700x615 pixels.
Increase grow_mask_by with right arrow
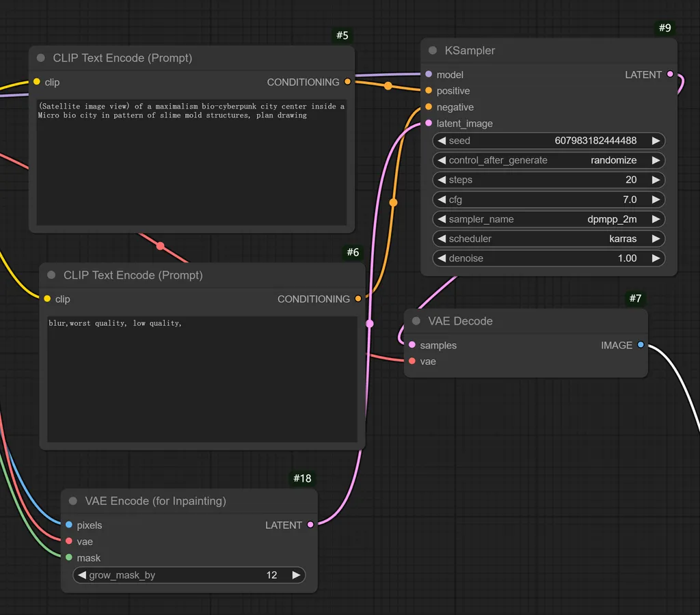(x=296, y=575)
